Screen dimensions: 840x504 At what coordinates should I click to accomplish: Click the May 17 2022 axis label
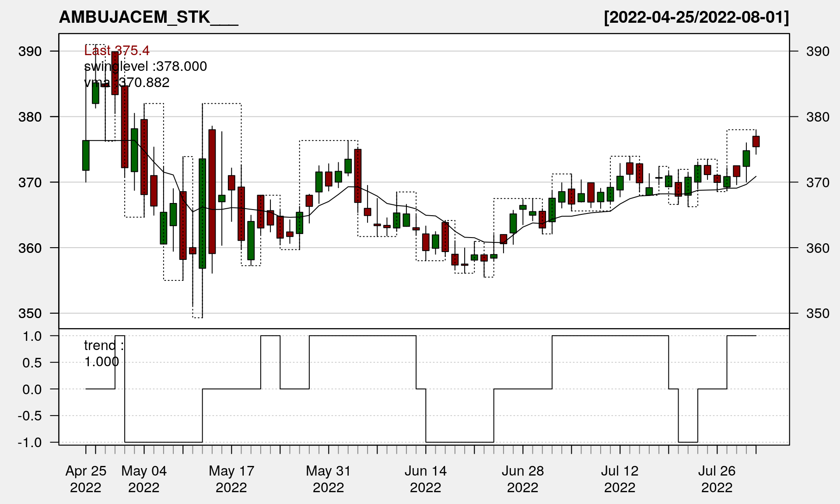pos(231,479)
